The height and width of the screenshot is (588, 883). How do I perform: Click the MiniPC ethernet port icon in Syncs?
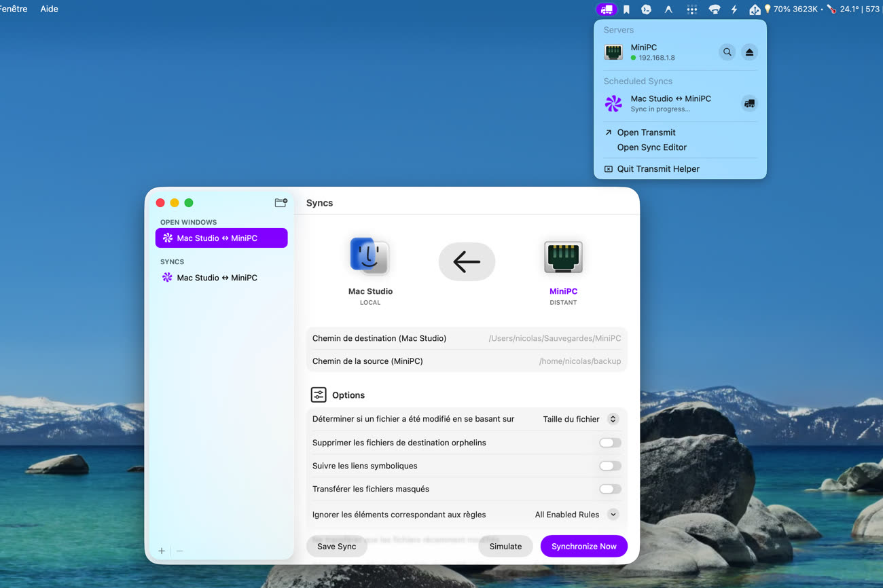563,257
